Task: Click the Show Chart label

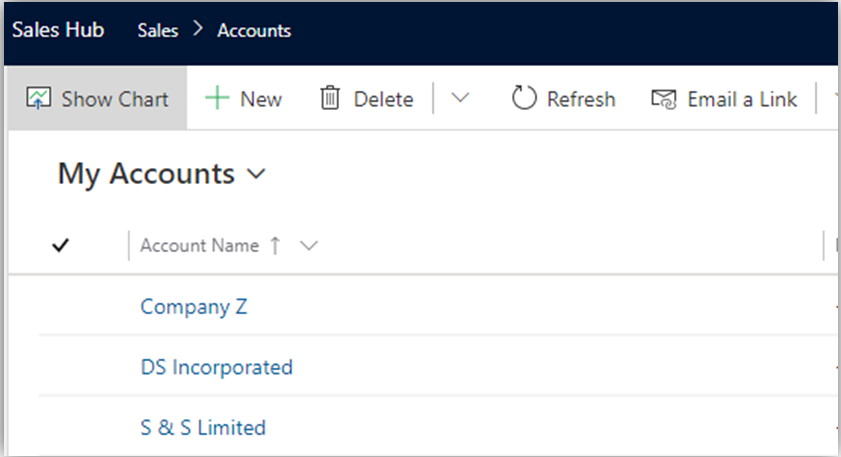Action: tap(115, 99)
